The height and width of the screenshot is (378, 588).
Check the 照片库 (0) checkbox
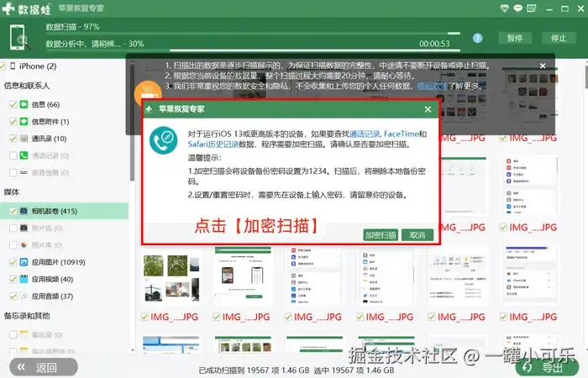[13, 245]
